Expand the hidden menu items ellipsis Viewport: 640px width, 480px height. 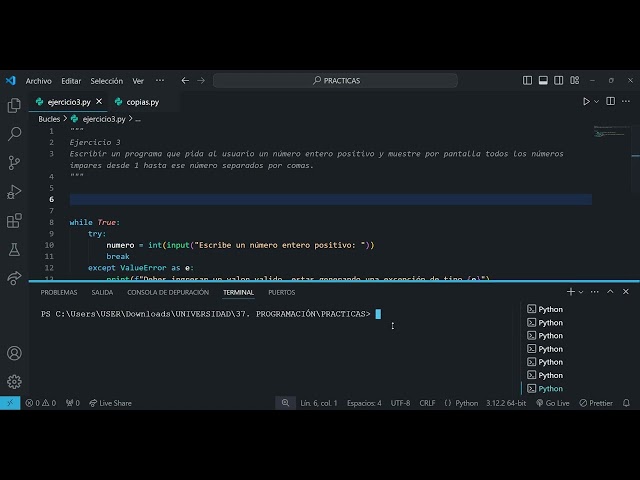[160, 80]
